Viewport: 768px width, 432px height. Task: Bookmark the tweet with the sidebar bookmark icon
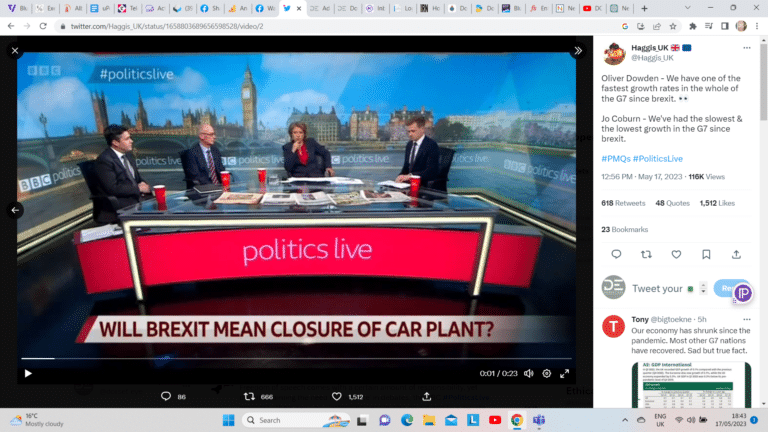point(706,254)
